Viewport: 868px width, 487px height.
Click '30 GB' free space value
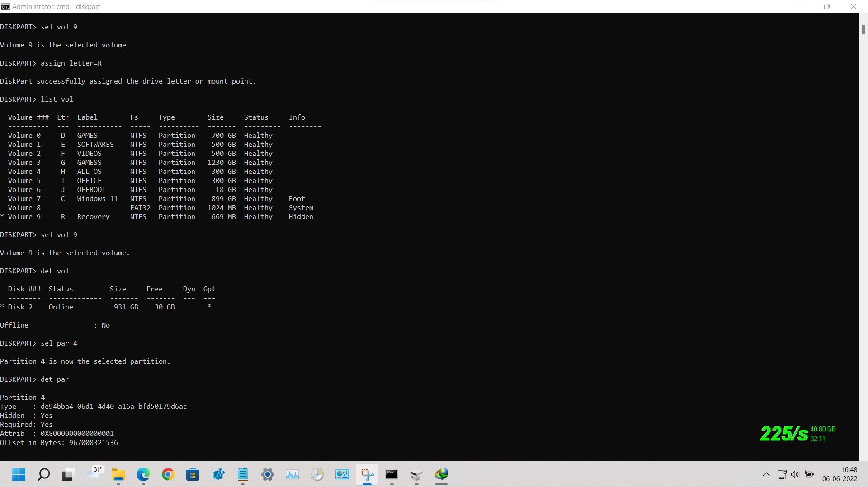[x=165, y=307]
